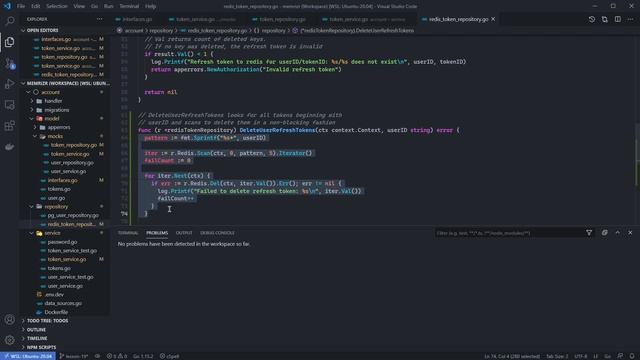
Task: Close the redis_token_repository.go tab
Action: (x=493, y=19)
